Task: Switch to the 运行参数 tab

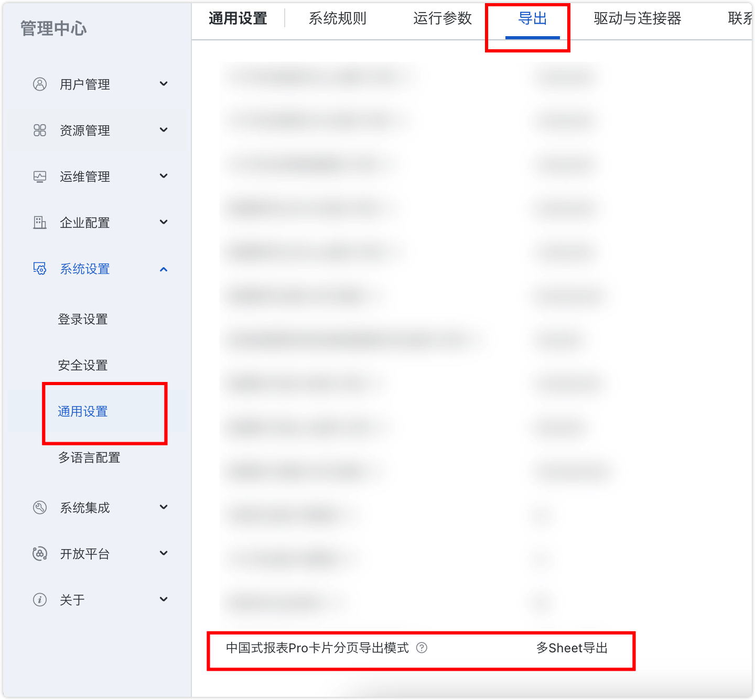Action: [x=443, y=18]
